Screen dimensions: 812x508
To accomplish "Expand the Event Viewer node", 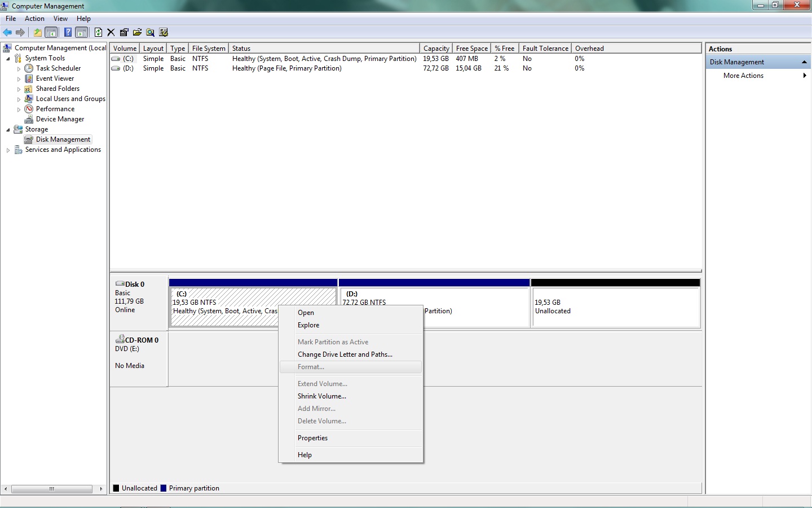I will coord(19,78).
